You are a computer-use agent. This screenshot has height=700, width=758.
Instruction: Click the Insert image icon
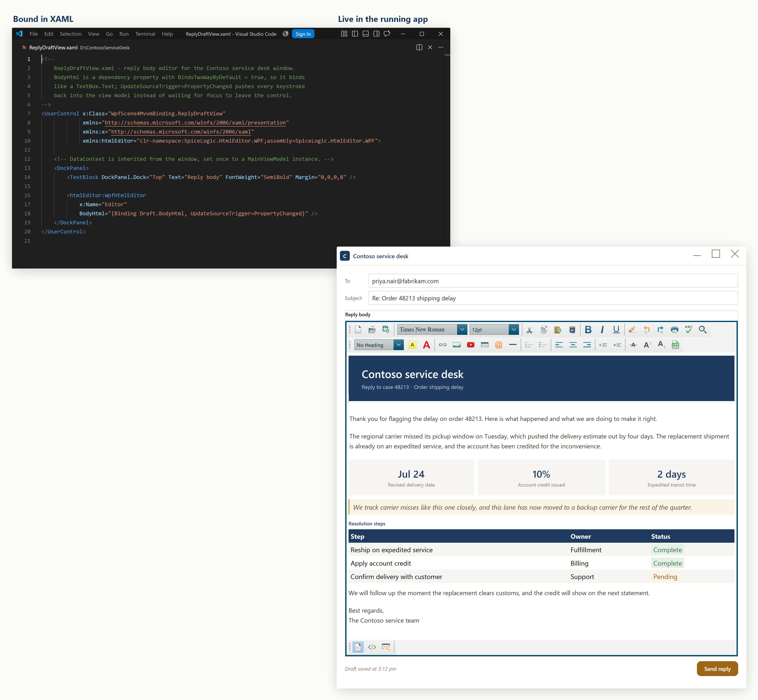click(x=456, y=345)
